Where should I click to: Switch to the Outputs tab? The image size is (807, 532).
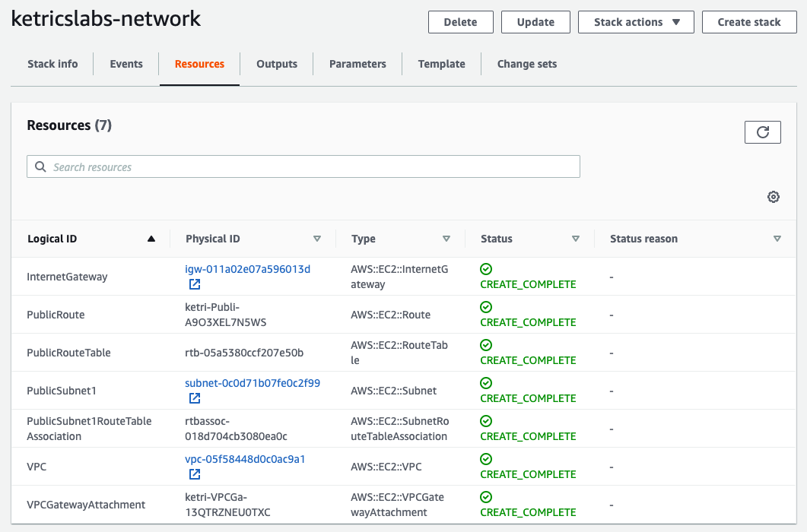click(277, 64)
